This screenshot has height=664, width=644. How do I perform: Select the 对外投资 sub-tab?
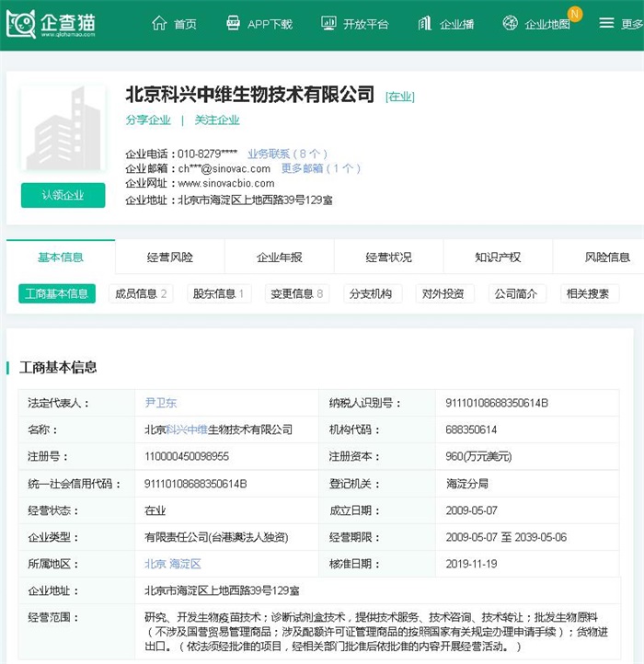[x=445, y=293]
